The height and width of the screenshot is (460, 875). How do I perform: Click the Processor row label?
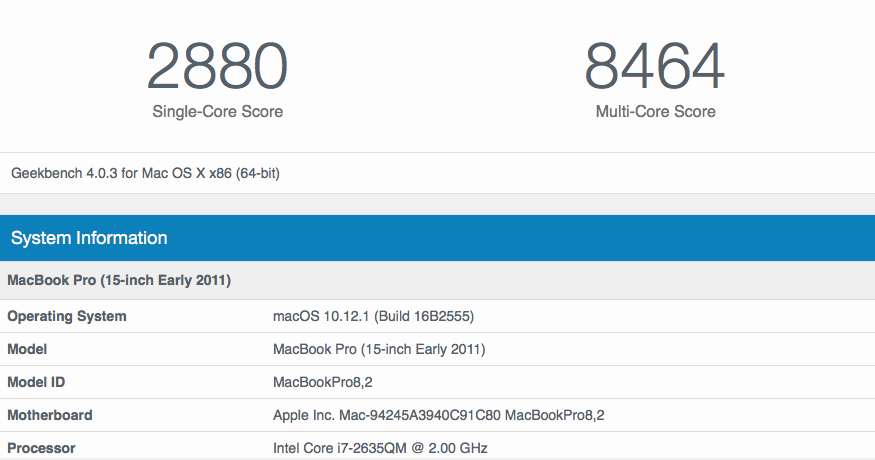click(x=41, y=448)
